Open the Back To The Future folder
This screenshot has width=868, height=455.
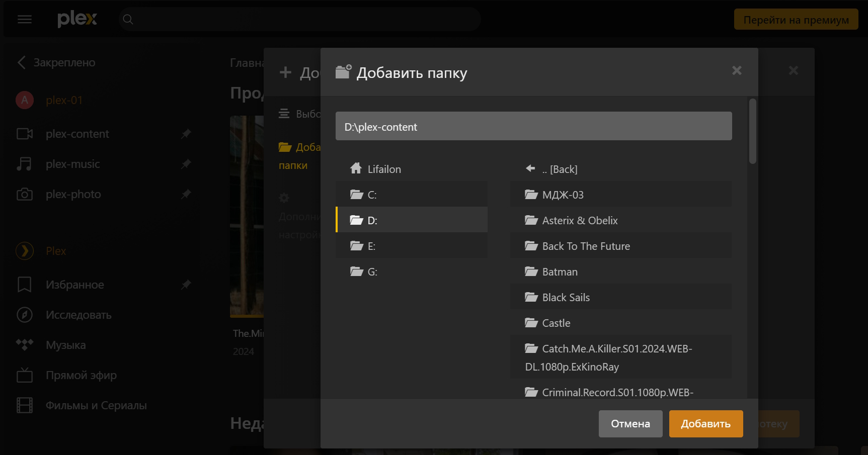[621, 246]
